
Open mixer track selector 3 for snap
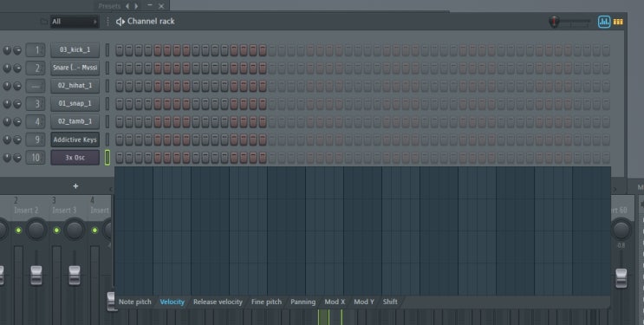click(x=36, y=103)
